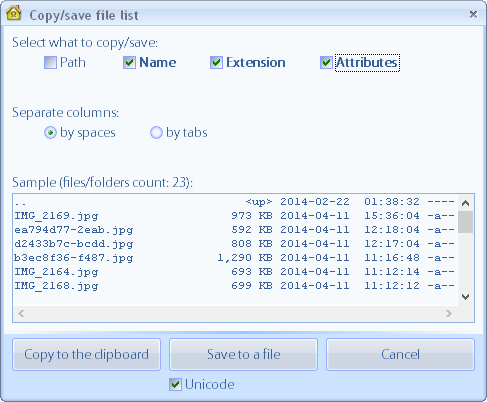Click the 'Copy/save file list' title text
Image resolution: width=487 pixels, height=402 pixels.
point(84,15)
